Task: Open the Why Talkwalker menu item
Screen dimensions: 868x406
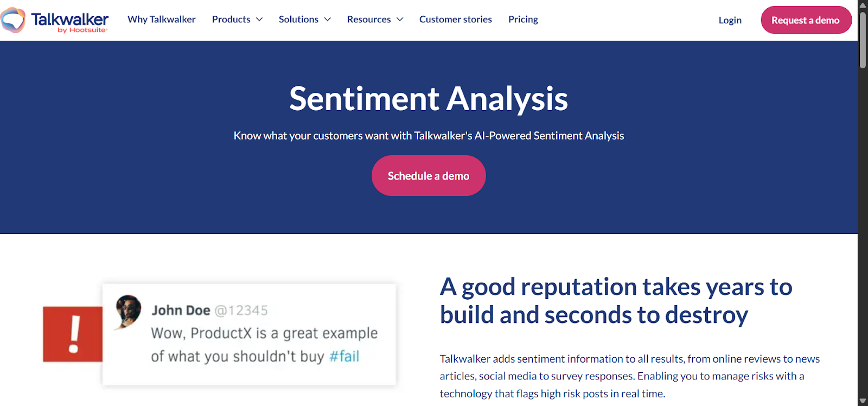Action: [x=162, y=19]
